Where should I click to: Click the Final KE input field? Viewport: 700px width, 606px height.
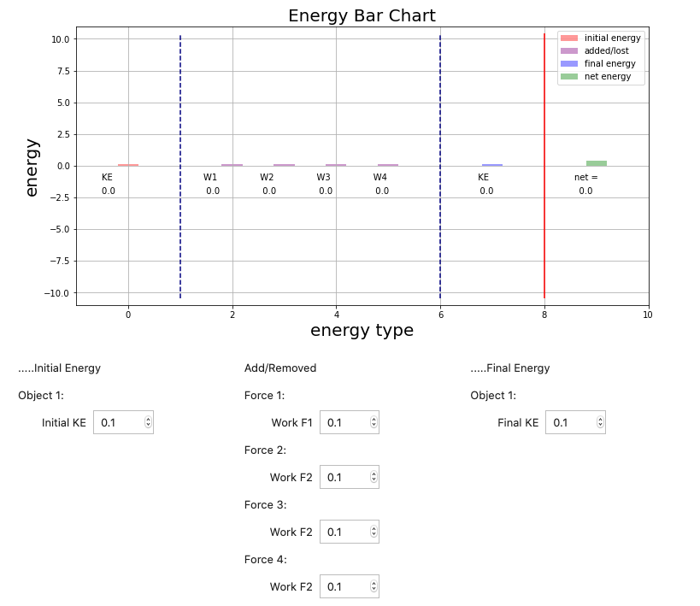570,422
